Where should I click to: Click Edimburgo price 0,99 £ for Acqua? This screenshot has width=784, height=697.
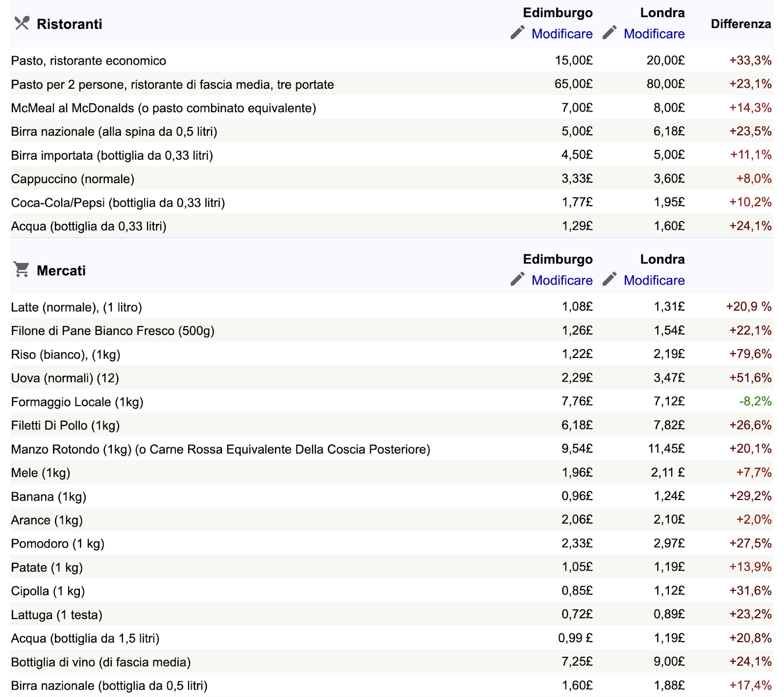[x=575, y=638]
